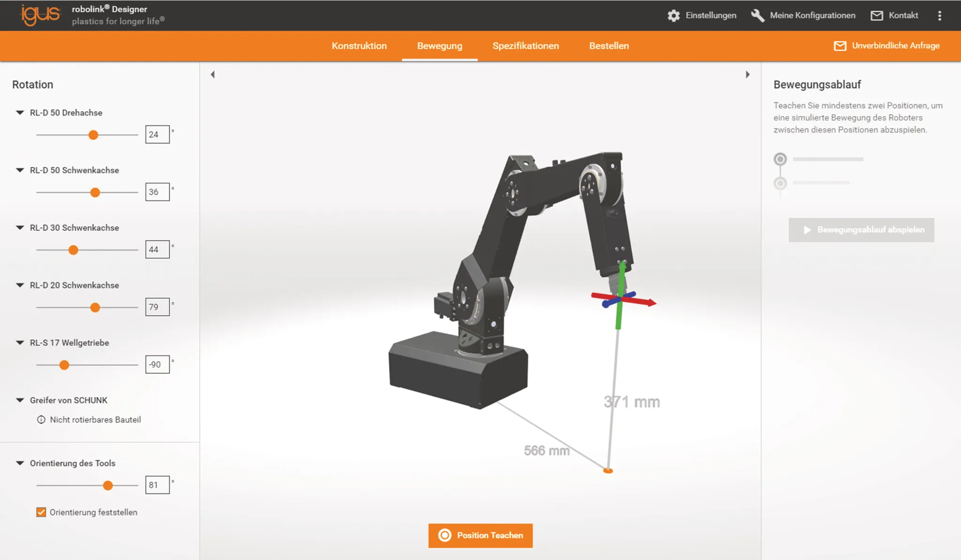Open the Spezifikationen tab
The width and height of the screenshot is (961, 560).
pyautogui.click(x=526, y=45)
